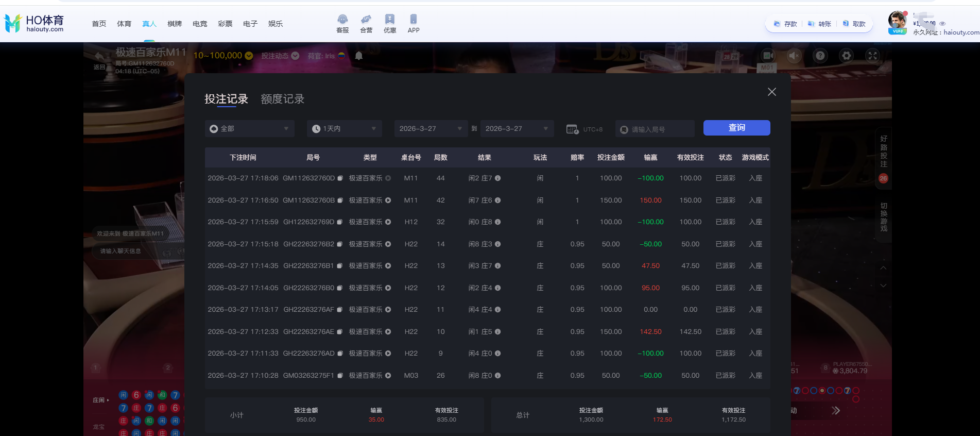Click the notification bell icon

coord(359,56)
